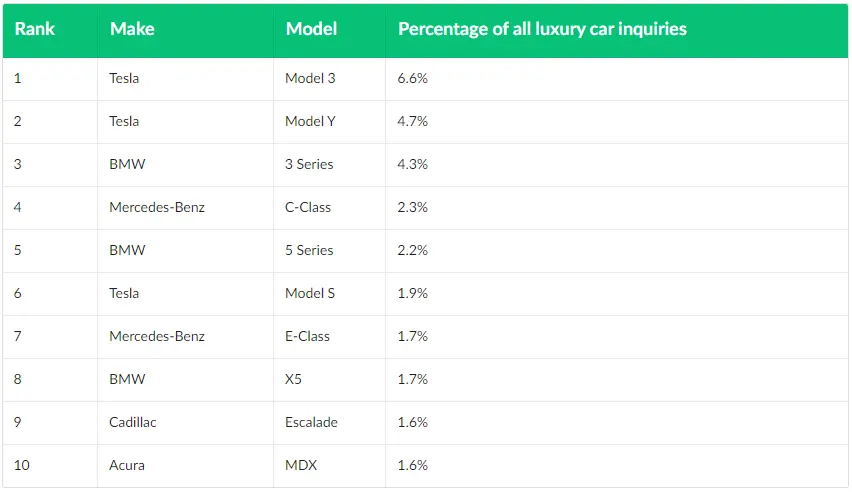Image resolution: width=852 pixels, height=492 pixels.
Task: Select the C-Class cell
Action: 308,207
